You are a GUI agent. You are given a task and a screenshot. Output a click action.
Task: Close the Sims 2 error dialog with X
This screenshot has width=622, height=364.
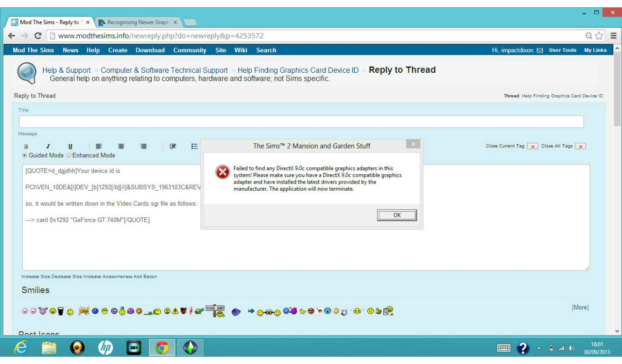pyautogui.click(x=413, y=144)
